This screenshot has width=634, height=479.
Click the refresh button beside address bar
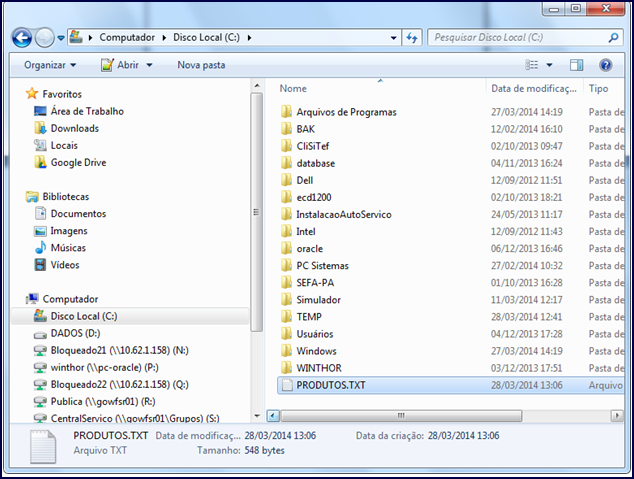tap(412, 38)
